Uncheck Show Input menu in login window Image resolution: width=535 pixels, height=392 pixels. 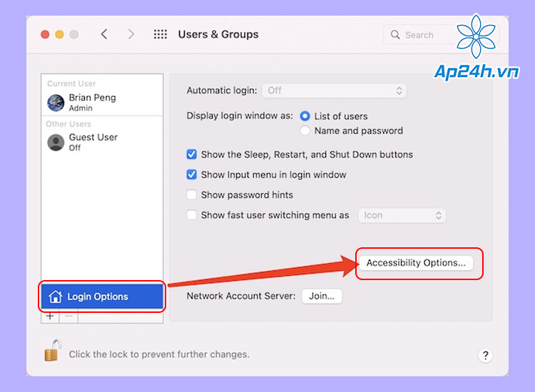pyautogui.click(x=191, y=175)
